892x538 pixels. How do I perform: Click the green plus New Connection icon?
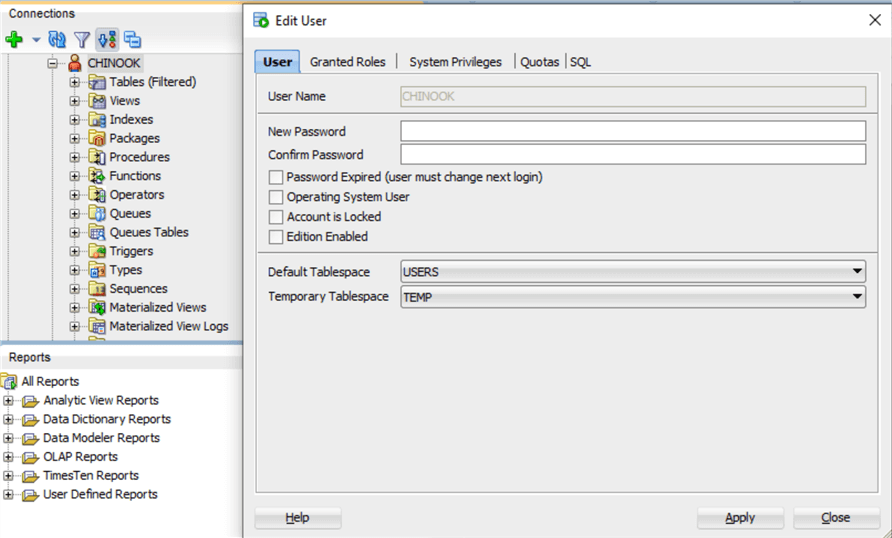[14, 40]
